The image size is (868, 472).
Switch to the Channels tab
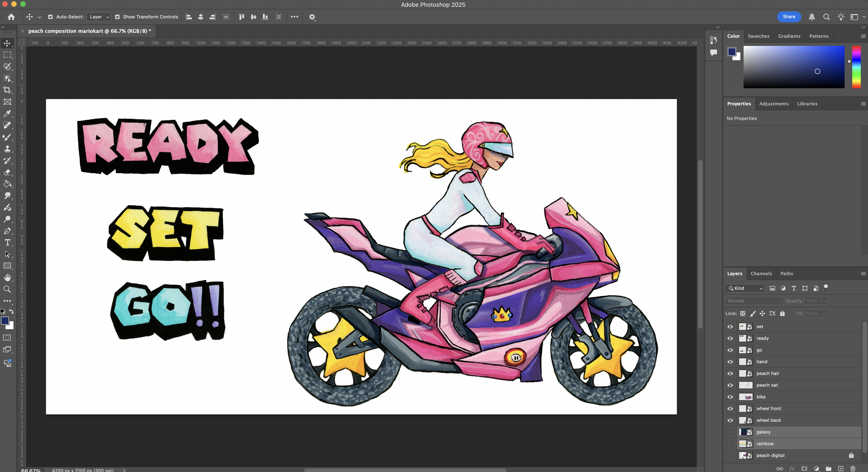(x=761, y=273)
